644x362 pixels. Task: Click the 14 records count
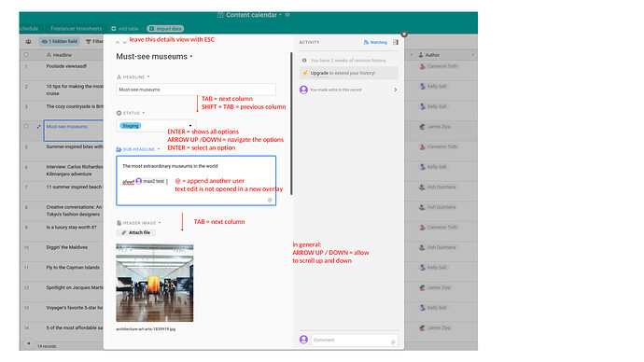coord(47,346)
